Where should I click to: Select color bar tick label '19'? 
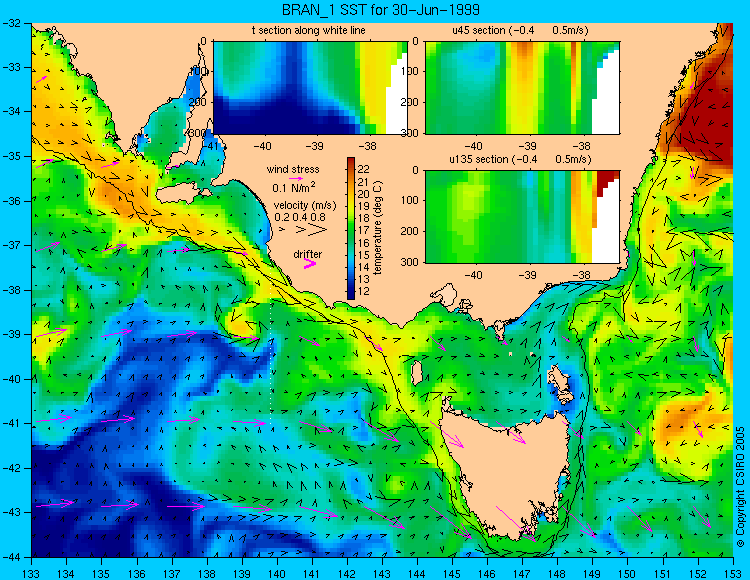click(364, 206)
